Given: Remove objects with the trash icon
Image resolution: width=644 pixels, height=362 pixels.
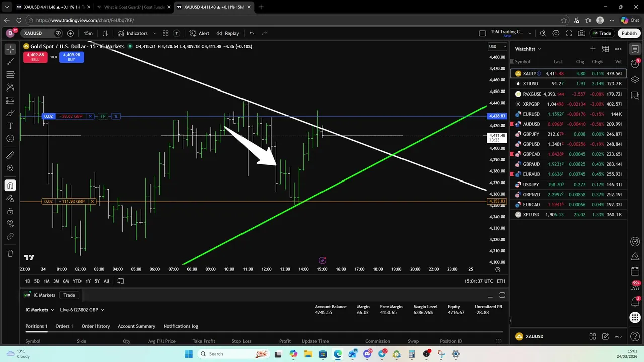Looking at the screenshot, I should [10, 253].
